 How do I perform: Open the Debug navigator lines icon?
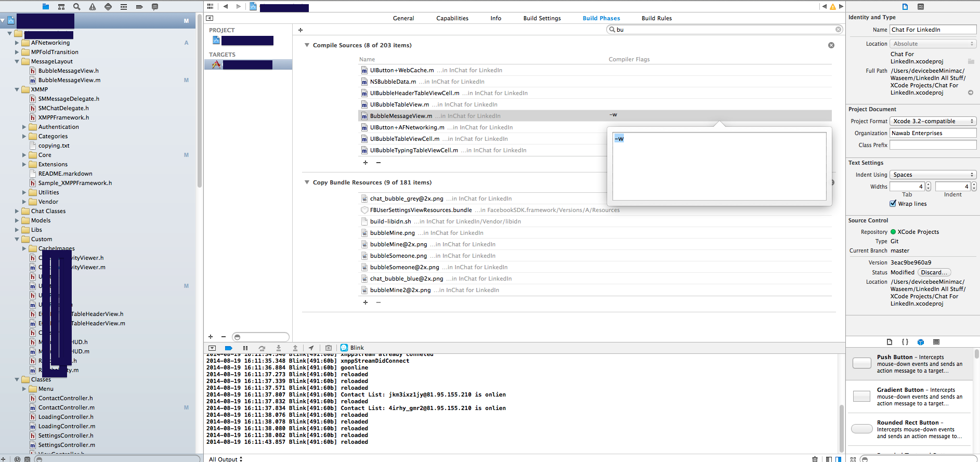pyautogui.click(x=124, y=7)
